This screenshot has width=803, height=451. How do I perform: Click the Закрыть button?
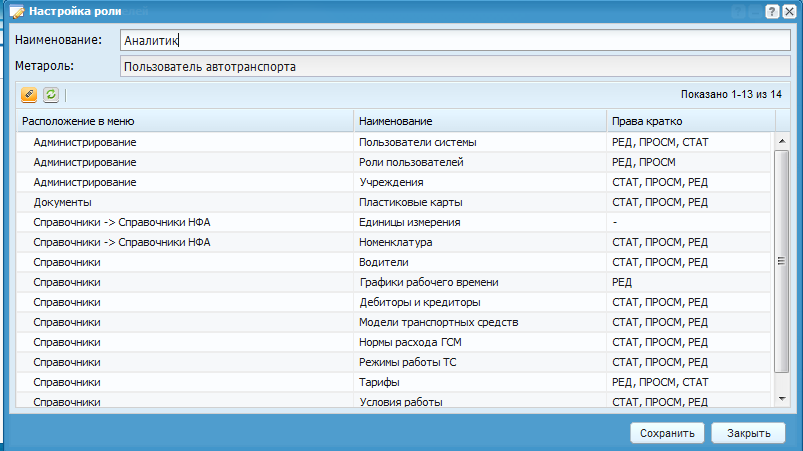pyautogui.click(x=749, y=433)
